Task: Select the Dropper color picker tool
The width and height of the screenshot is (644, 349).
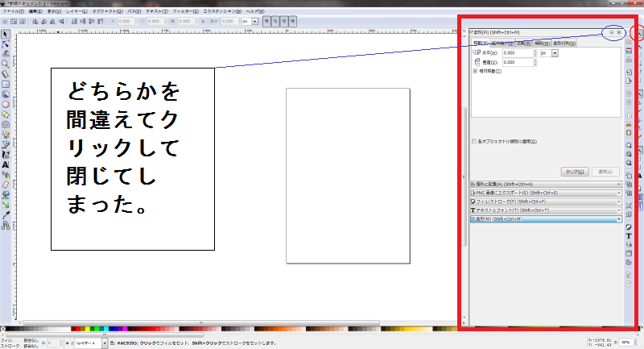Action: point(6,215)
